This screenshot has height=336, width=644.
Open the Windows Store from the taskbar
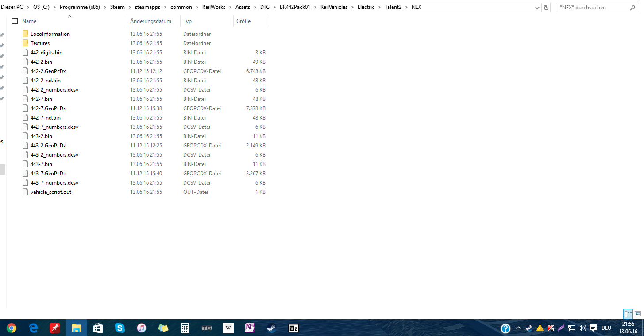pos(98,328)
